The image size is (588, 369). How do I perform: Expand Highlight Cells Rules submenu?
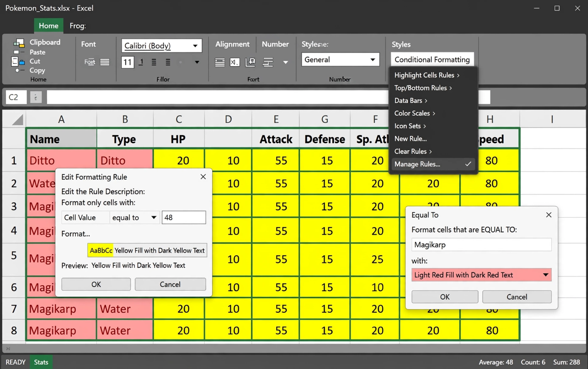[433, 75]
